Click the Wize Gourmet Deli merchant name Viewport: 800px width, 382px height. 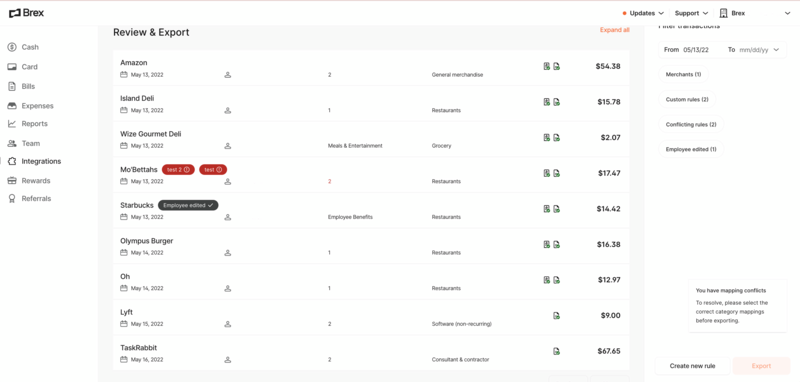tap(151, 134)
